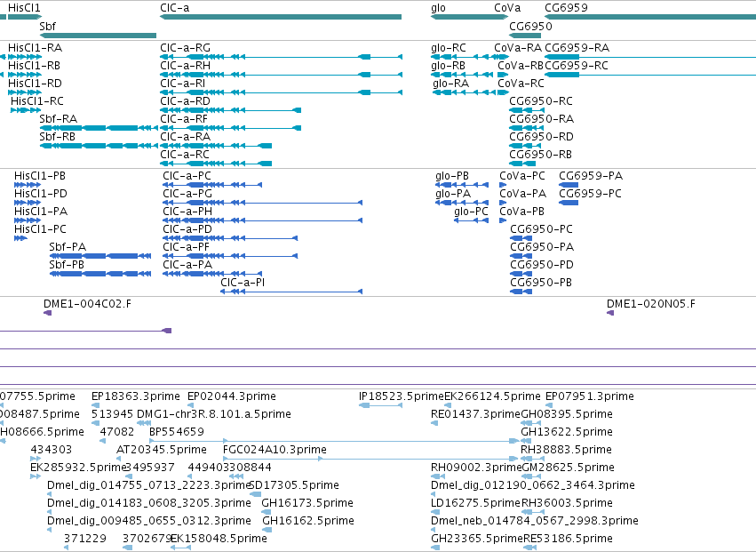
Task: Open transcript ClC-a-RI label
Action: click(183, 84)
